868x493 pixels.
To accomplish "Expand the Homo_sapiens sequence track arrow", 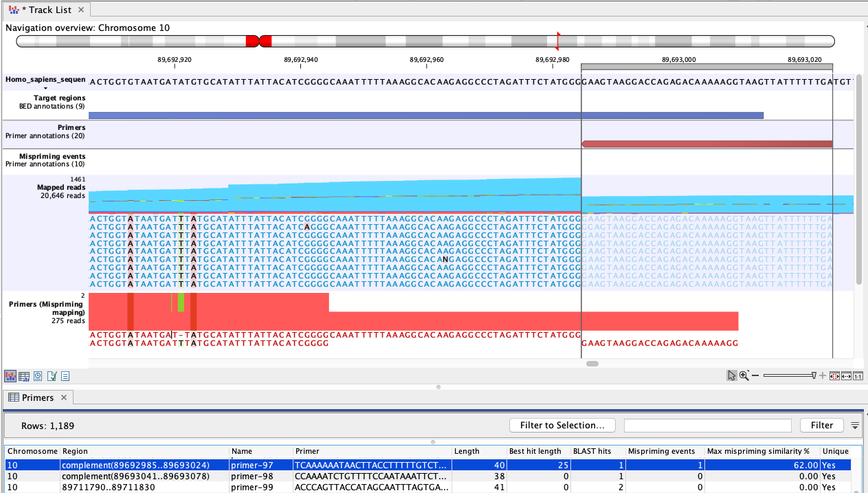I will click(x=45, y=89).
